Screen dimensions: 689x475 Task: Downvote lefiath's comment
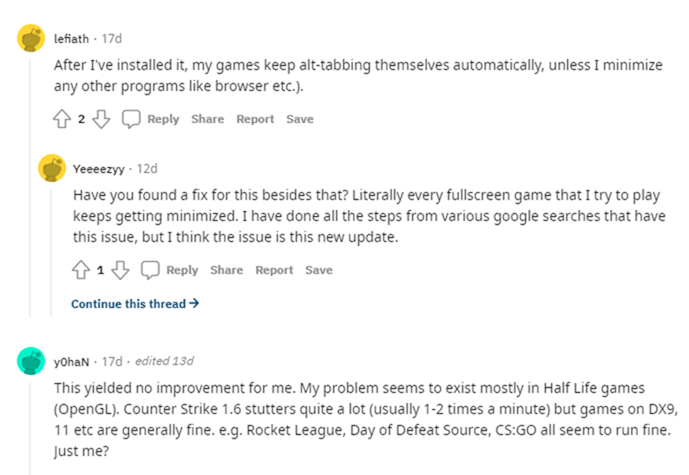click(x=102, y=119)
